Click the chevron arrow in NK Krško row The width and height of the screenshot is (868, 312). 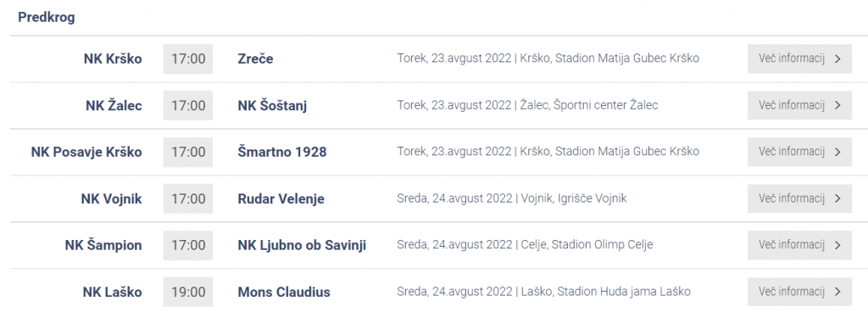[x=837, y=59]
